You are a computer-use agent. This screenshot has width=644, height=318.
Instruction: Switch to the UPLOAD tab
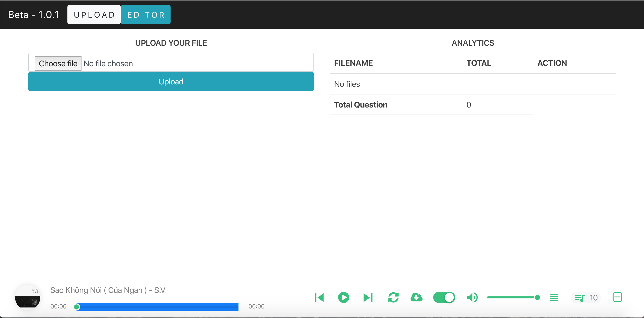point(94,15)
